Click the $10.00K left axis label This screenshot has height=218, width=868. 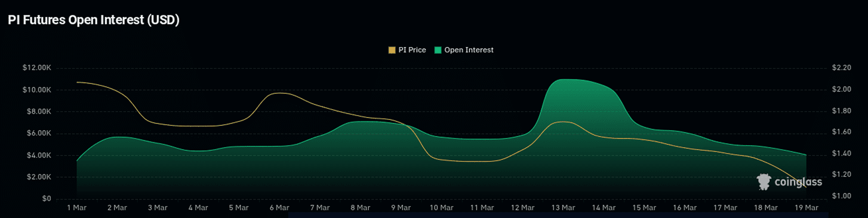(37, 90)
